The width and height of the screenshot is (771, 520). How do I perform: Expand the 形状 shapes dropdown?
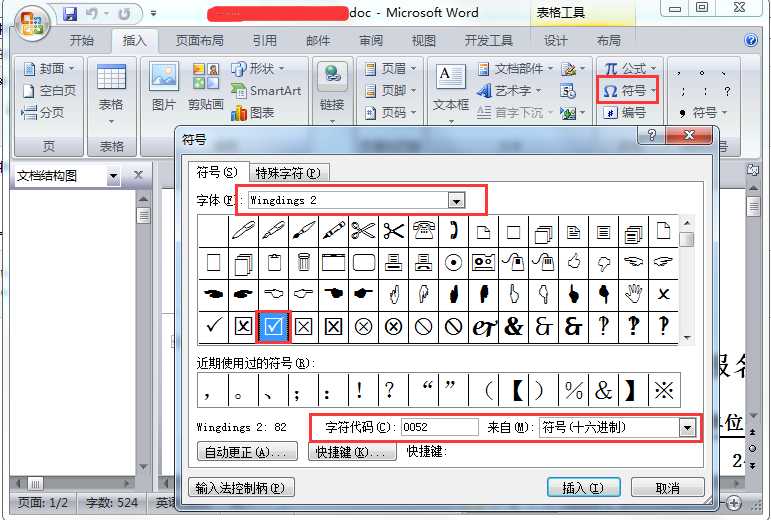tap(282, 68)
